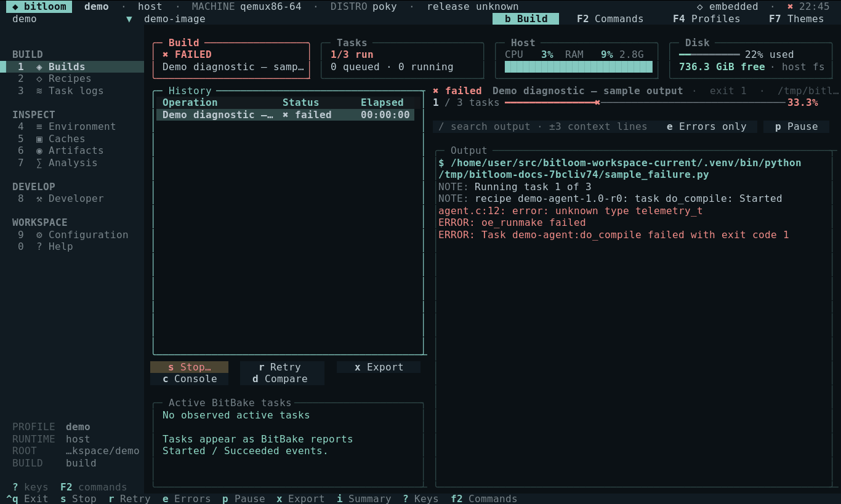Open Artifacts in the sidebar
The image size is (841, 504).
[72, 151]
